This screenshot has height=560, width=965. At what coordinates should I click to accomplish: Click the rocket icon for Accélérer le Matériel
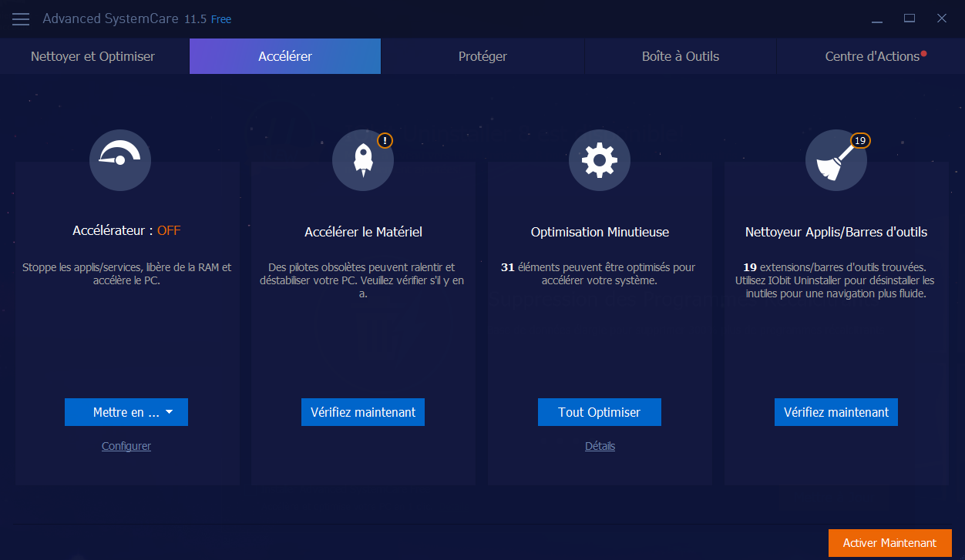coord(363,160)
